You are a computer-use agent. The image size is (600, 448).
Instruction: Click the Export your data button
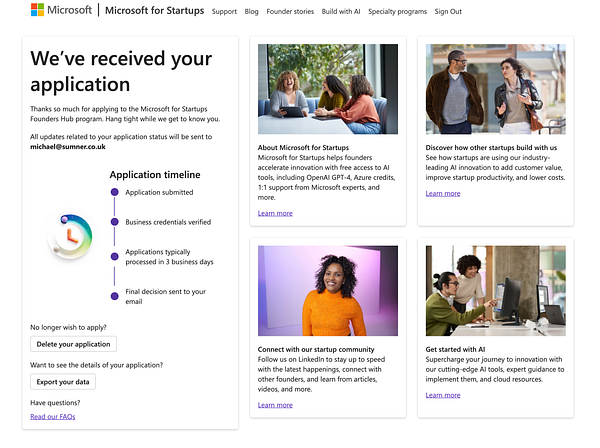(x=63, y=381)
